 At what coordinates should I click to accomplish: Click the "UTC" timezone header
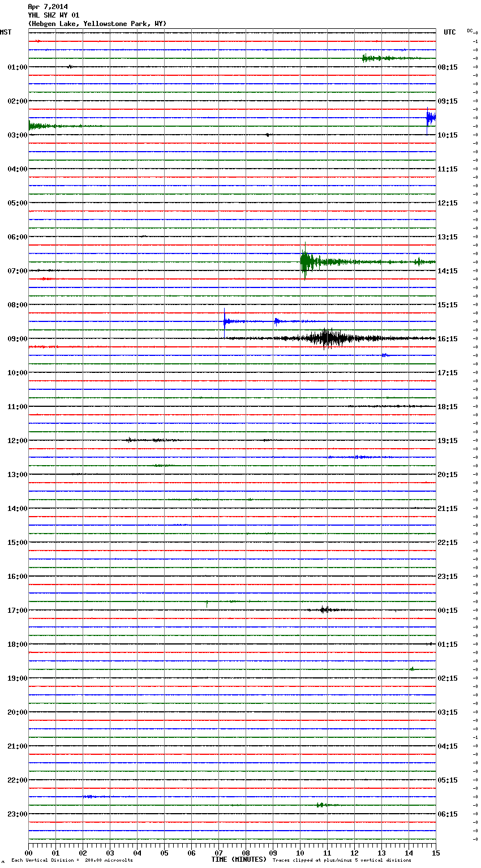pyautogui.click(x=449, y=32)
